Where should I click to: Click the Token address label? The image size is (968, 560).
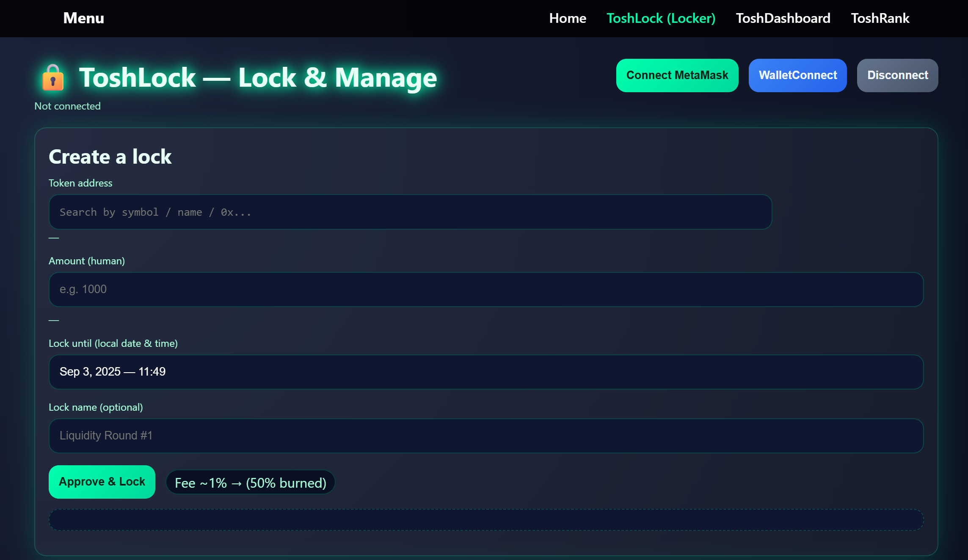[80, 183]
